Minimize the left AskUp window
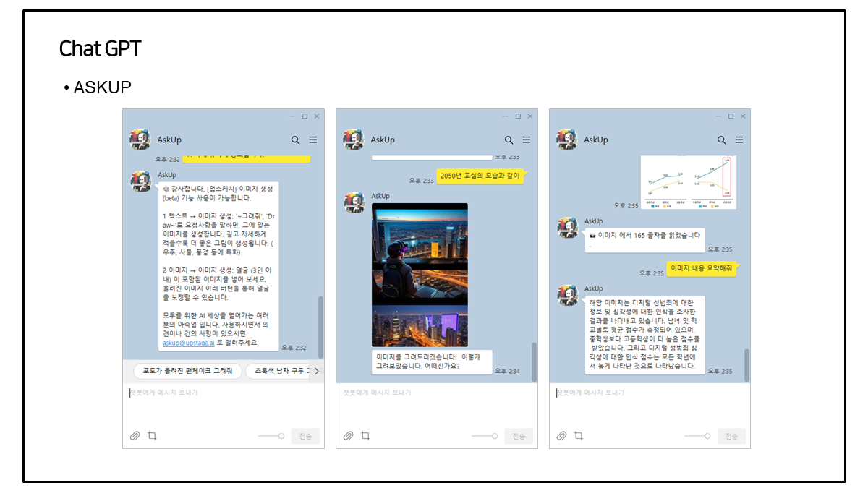 point(292,116)
